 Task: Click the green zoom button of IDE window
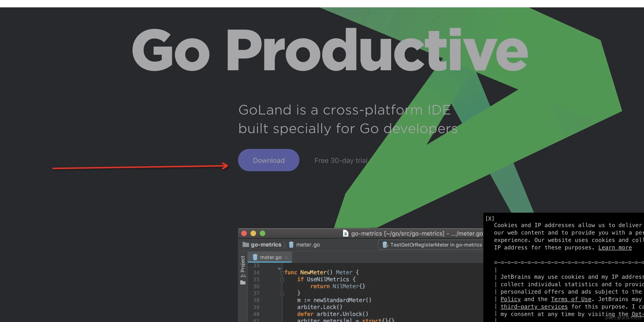point(262,233)
